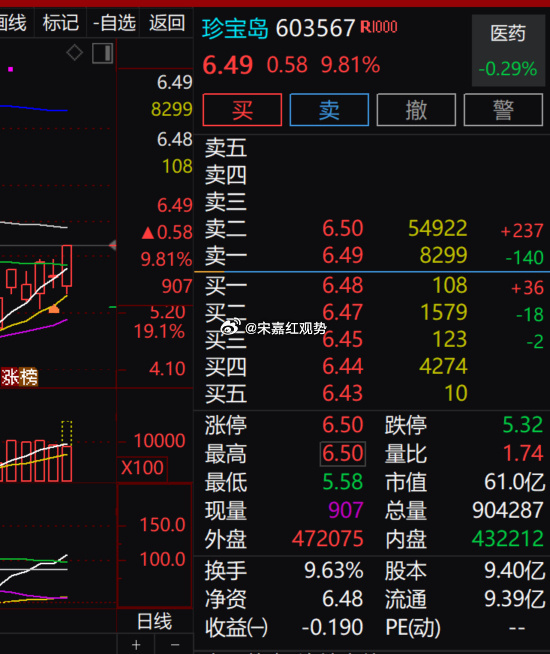The image size is (550, 654).
Task: Click the 内盘 value 432212
Action: tap(508, 538)
